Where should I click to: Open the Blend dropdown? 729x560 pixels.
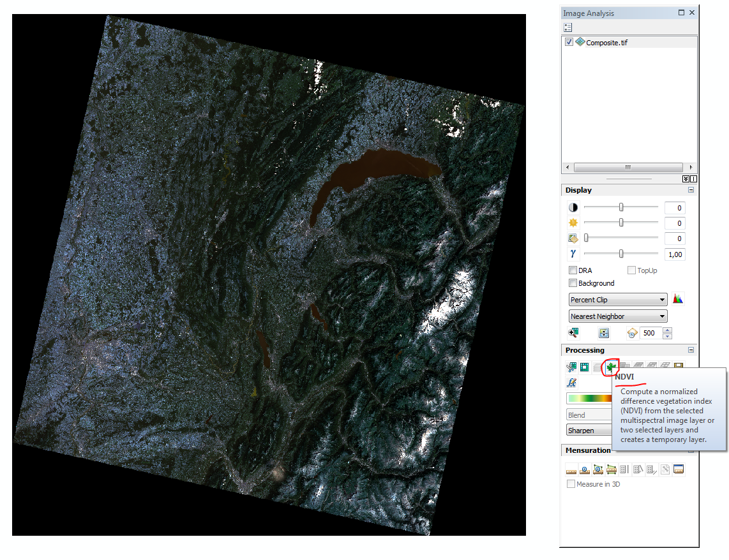click(x=590, y=415)
